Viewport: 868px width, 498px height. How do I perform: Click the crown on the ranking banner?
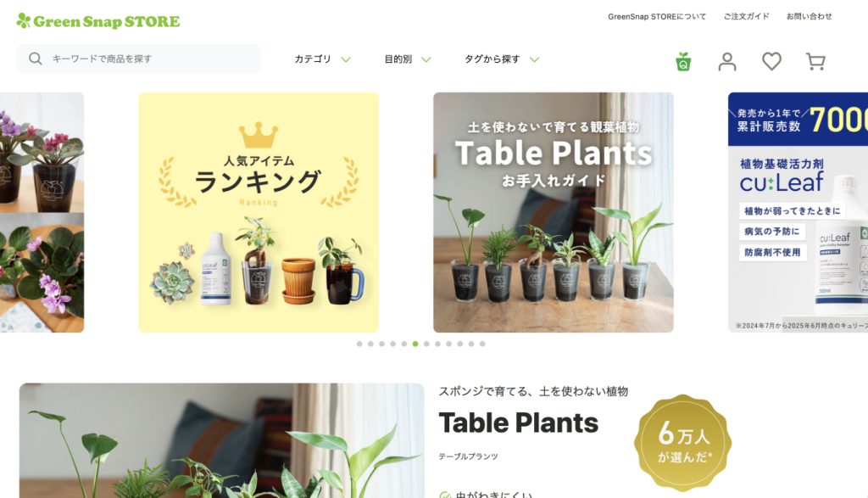(259, 135)
